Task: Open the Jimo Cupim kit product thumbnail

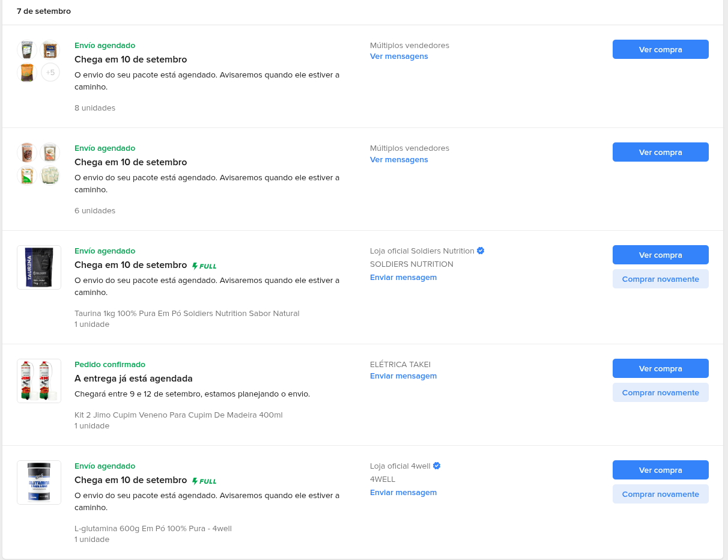Action: pos(39,381)
